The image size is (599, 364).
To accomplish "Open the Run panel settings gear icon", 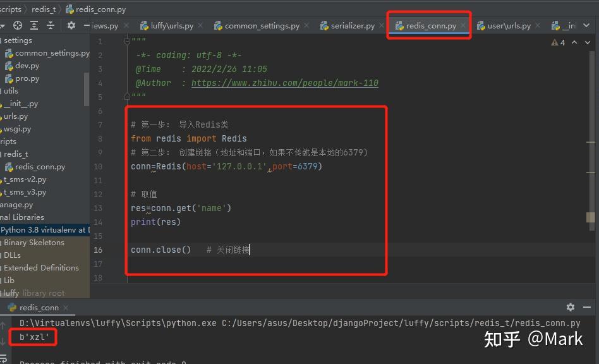I will 571,307.
